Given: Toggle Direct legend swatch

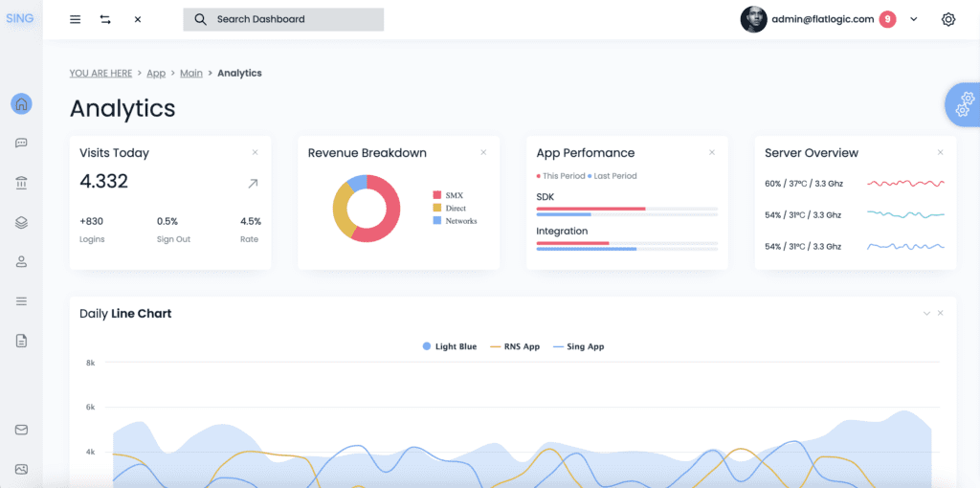Looking at the screenshot, I should coord(437,208).
